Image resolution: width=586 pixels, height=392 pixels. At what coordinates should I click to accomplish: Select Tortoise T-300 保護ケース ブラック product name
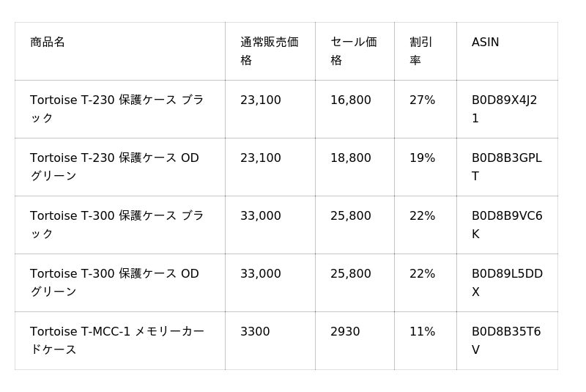coord(116,225)
